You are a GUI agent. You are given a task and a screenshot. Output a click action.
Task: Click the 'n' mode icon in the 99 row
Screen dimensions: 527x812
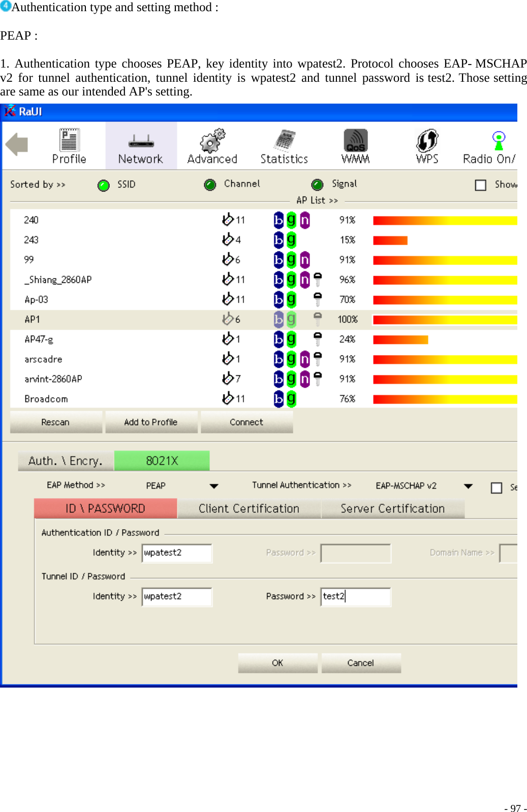[304, 259]
